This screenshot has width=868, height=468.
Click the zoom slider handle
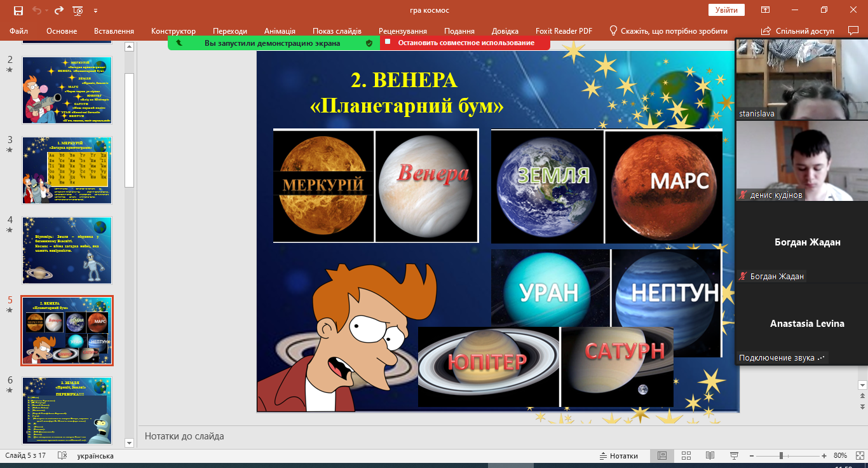(781, 456)
